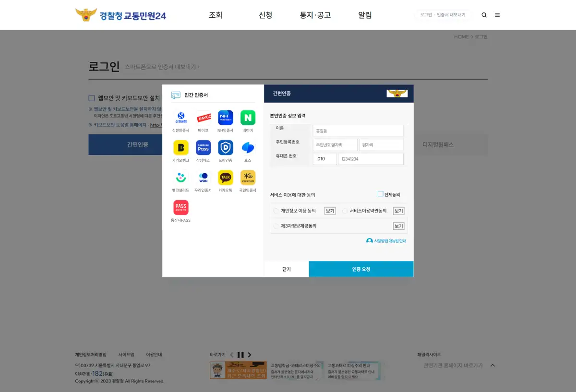
Task: Click the 인증 요청 button
Action: pos(361,269)
